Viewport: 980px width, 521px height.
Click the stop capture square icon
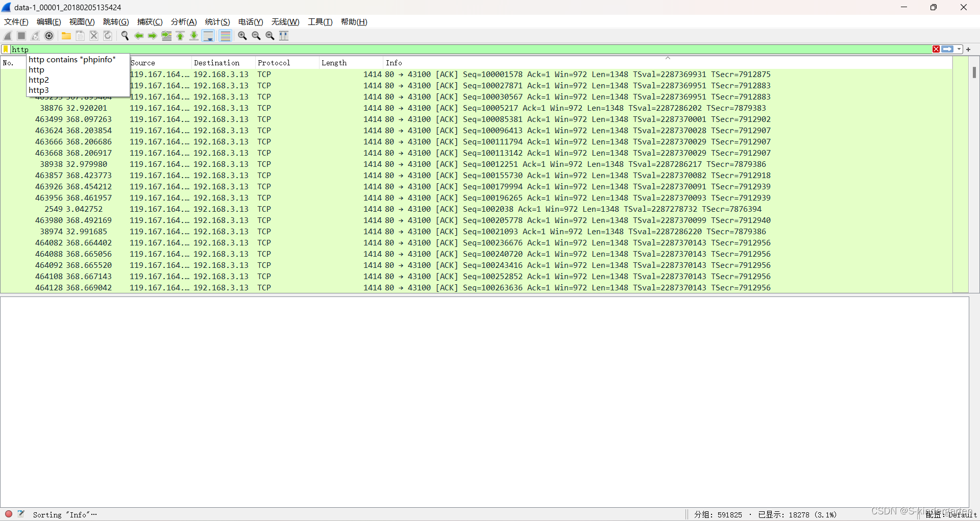[21, 36]
